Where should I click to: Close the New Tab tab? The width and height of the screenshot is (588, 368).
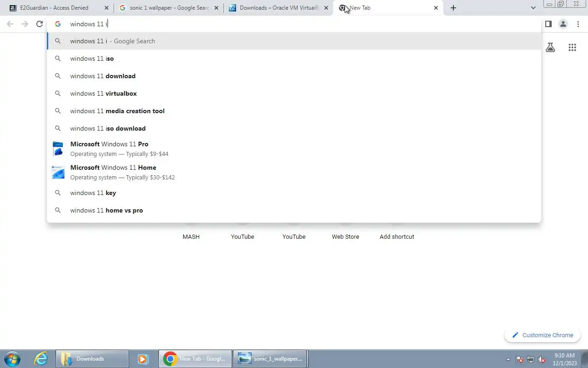pos(436,8)
